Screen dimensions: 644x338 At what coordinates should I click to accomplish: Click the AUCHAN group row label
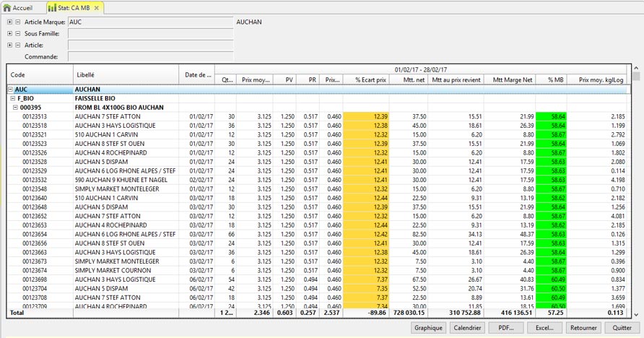[x=87, y=90]
